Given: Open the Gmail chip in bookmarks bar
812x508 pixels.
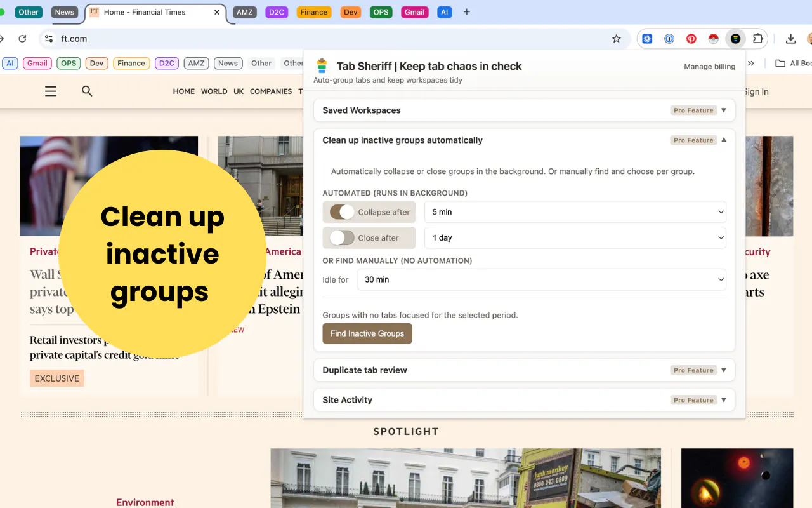Looking at the screenshot, I should pos(37,63).
